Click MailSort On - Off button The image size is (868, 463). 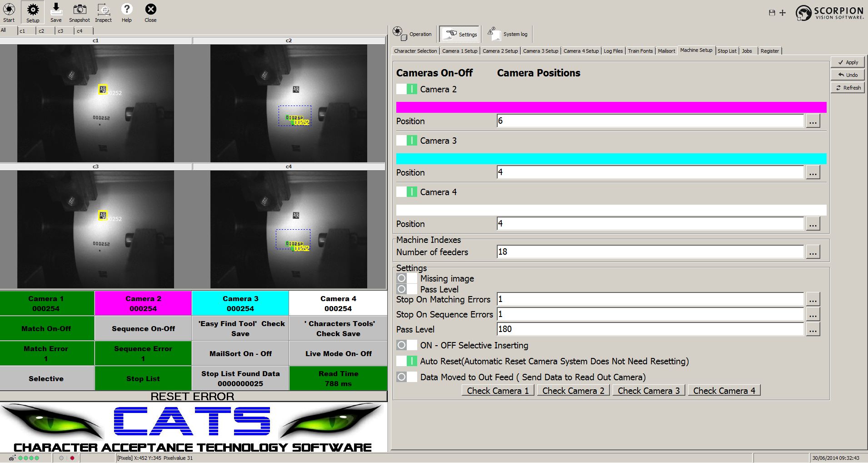(240, 353)
